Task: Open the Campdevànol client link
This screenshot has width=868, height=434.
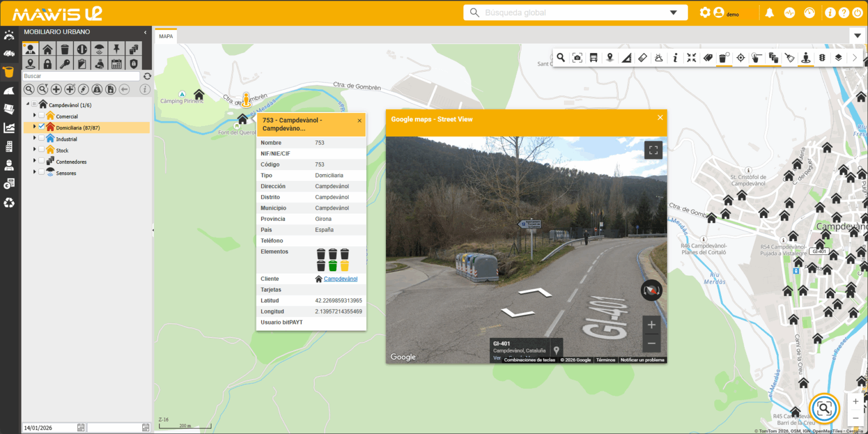Action: (x=340, y=279)
